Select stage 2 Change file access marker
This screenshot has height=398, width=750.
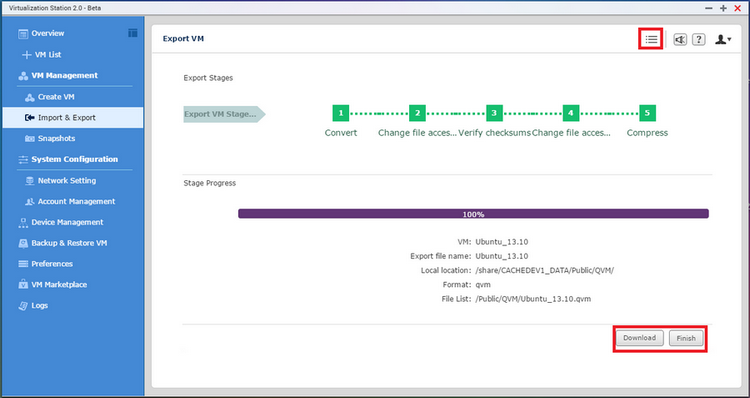click(417, 113)
